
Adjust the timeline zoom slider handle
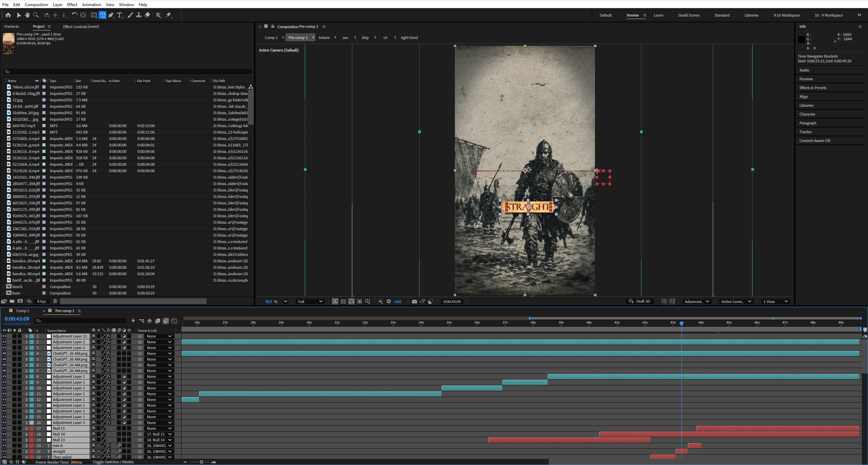pos(201,462)
